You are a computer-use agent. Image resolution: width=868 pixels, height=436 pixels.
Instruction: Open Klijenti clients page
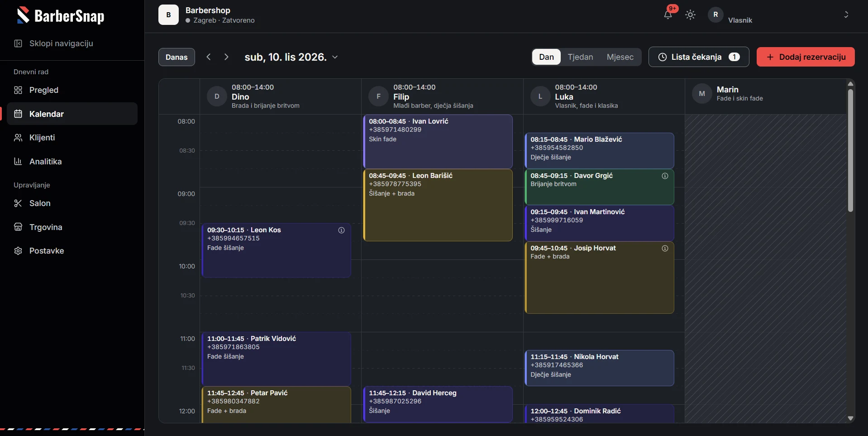coord(72,138)
